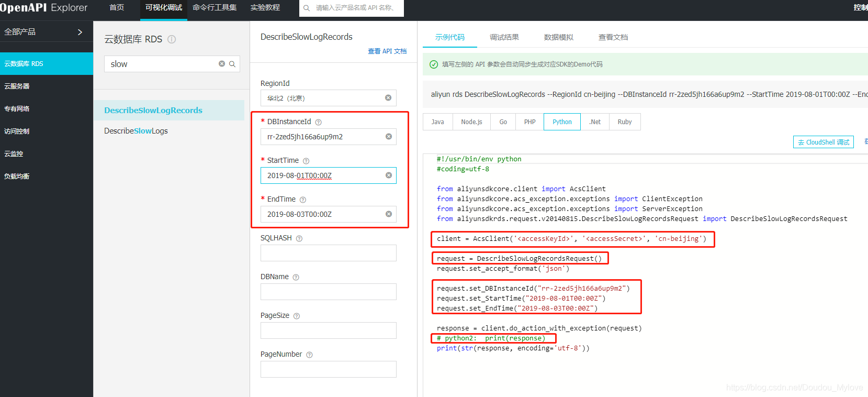Click the aliyun rds CLI command line text
The height and width of the screenshot is (397, 868).
pos(649,94)
